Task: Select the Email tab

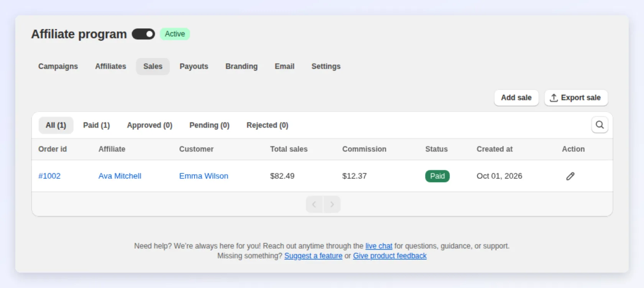Action: tap(284, 66)
